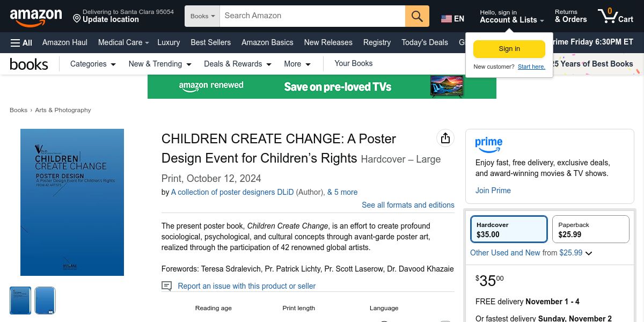644x322 pixels.
Task: Click the US flag language selector
Action: pos(452,18)
